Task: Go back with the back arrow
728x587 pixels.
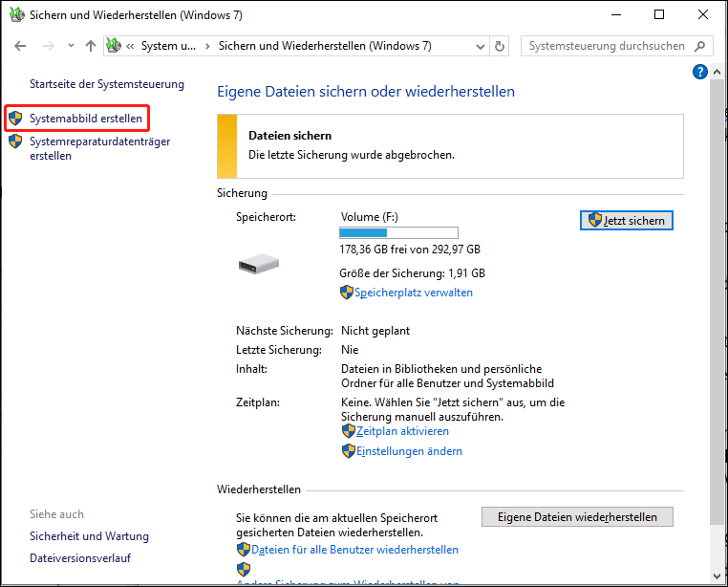Action: [x=20, y=46]
